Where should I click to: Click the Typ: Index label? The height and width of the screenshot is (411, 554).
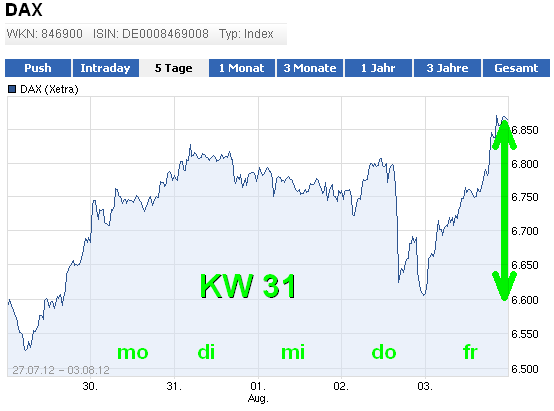pyautogui.click(x=246, y=34)
